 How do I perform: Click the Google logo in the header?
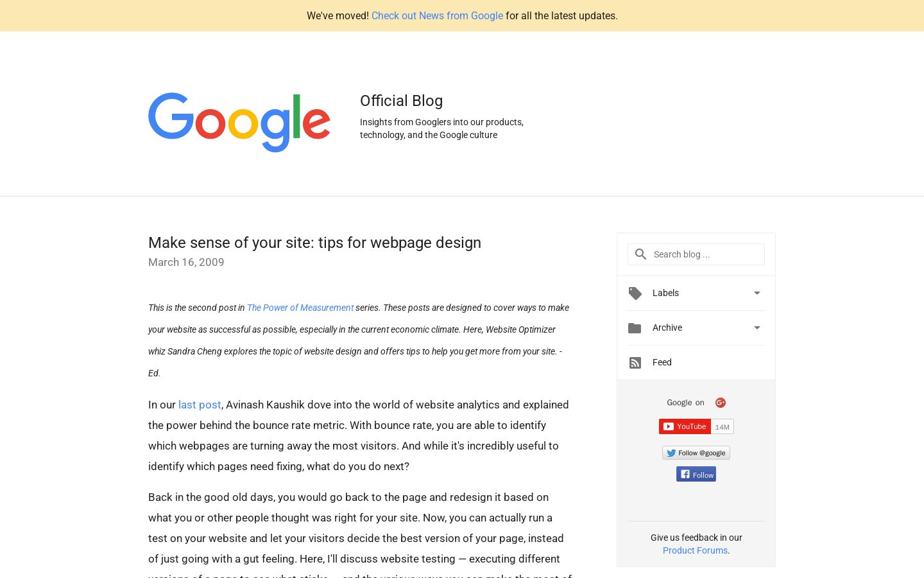(239, 122)
